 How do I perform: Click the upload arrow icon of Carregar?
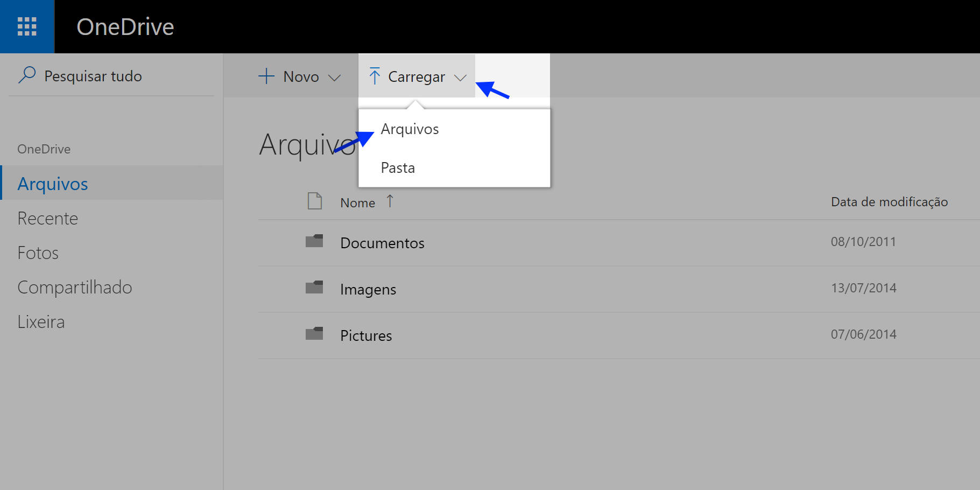[375, 76]
